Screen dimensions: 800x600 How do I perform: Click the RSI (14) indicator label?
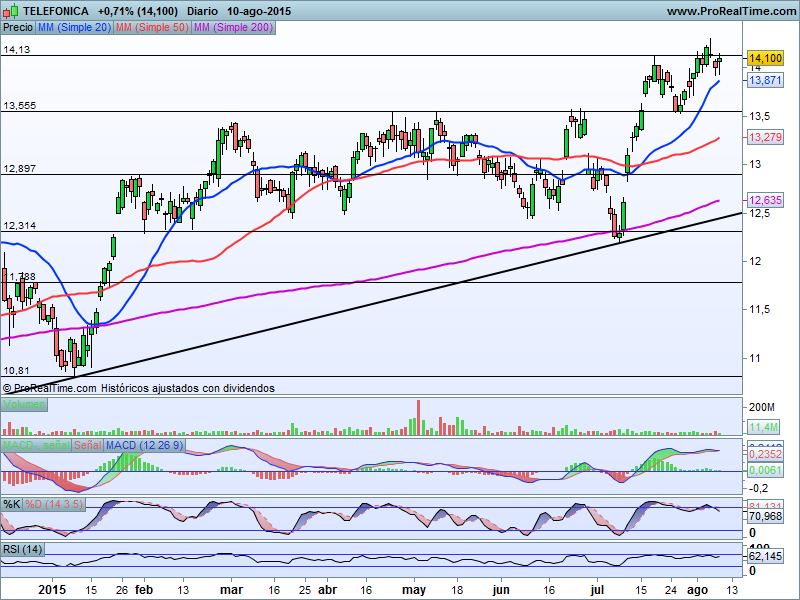[x=24, y=549]
